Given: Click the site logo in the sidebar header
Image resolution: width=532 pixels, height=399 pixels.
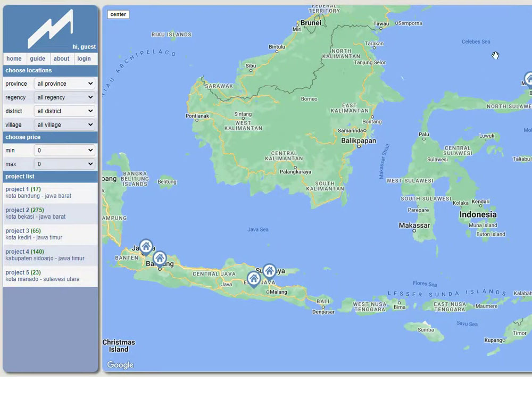Looking at the screenshot, I should click(x=50, y=29).
